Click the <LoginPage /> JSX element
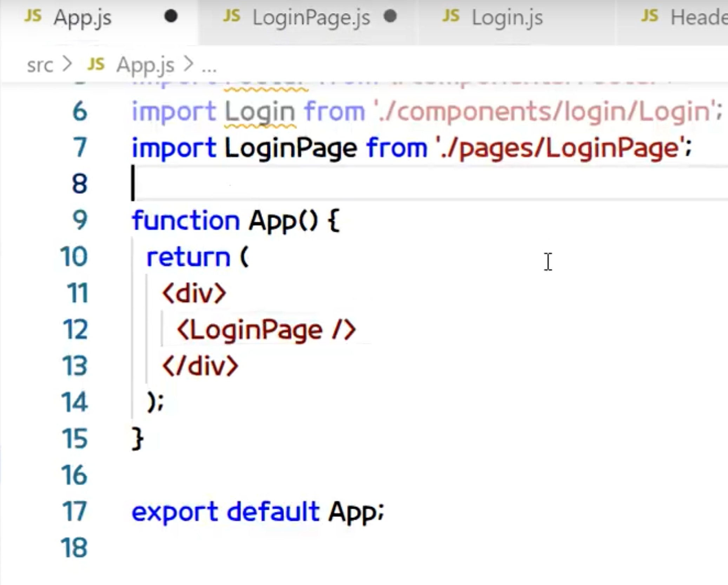The height and width of the screenshot is (585, 728). coord(266,330)
